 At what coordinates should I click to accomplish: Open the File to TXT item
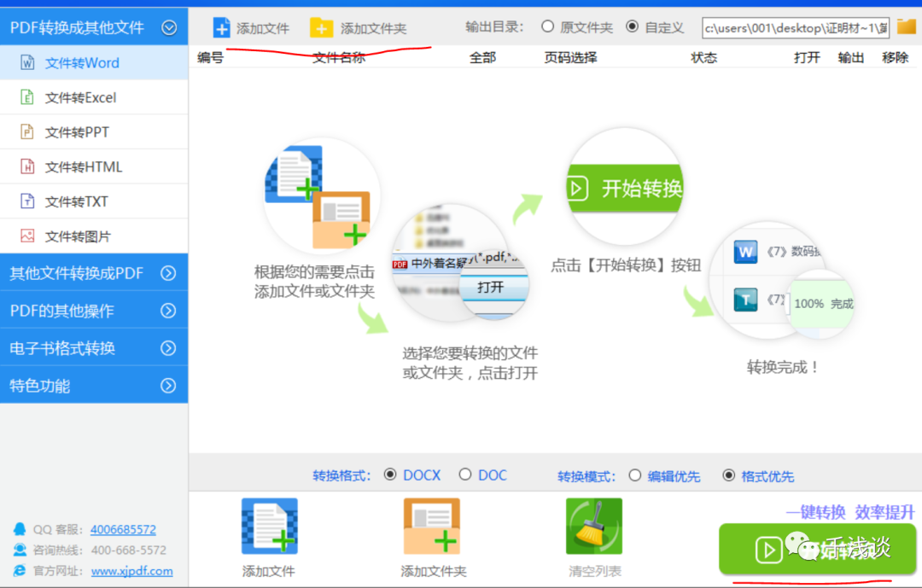pos(76,202)
